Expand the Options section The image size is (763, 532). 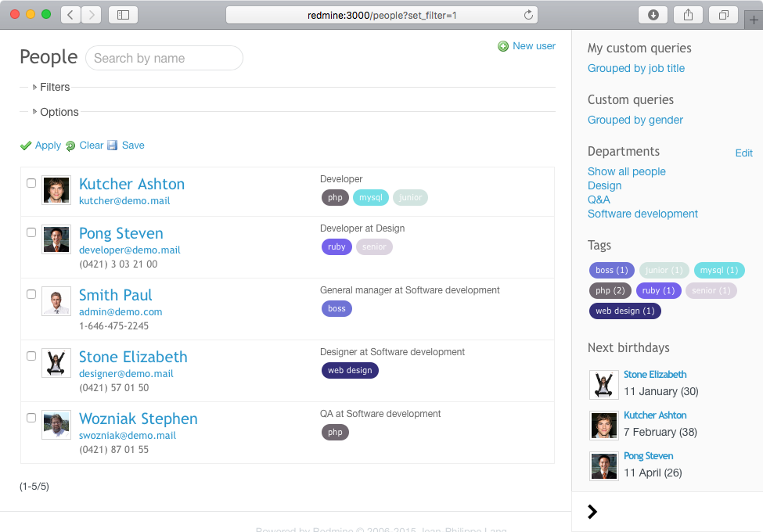[x=34, y=112]
